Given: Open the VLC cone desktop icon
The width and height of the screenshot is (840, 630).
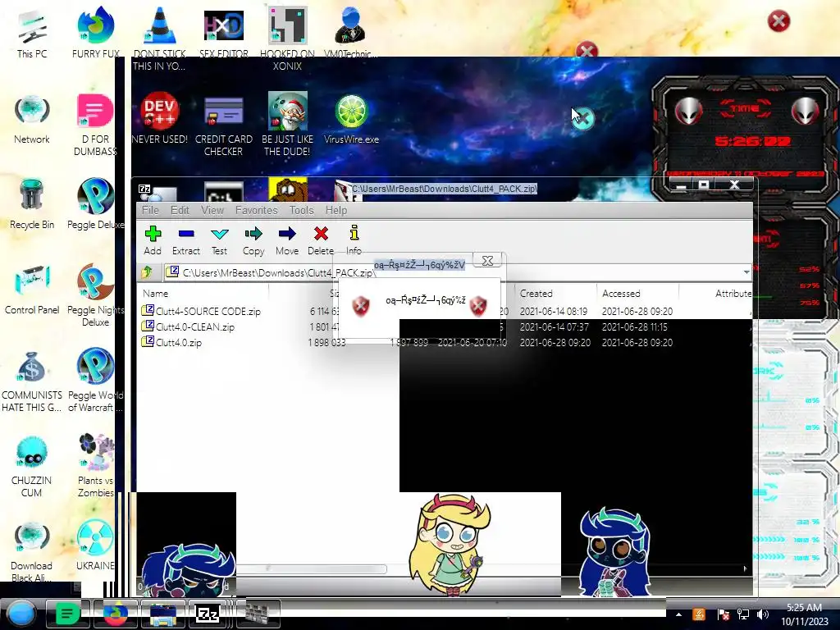Looking at the screenshot, I should pyautogui.click(x=160, y=38).
